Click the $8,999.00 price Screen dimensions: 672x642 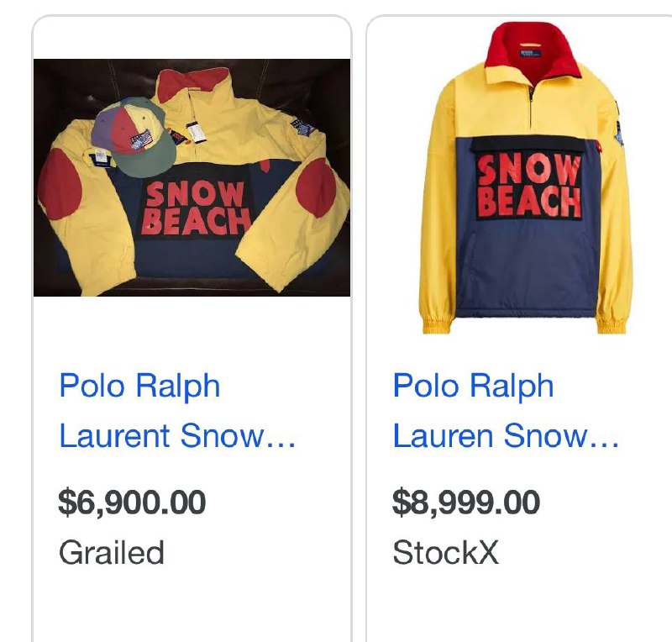(466, 503)
